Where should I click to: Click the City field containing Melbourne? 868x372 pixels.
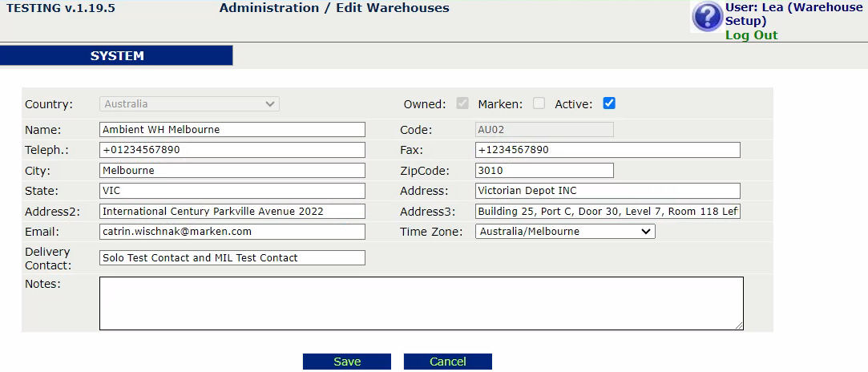point(232,171)
